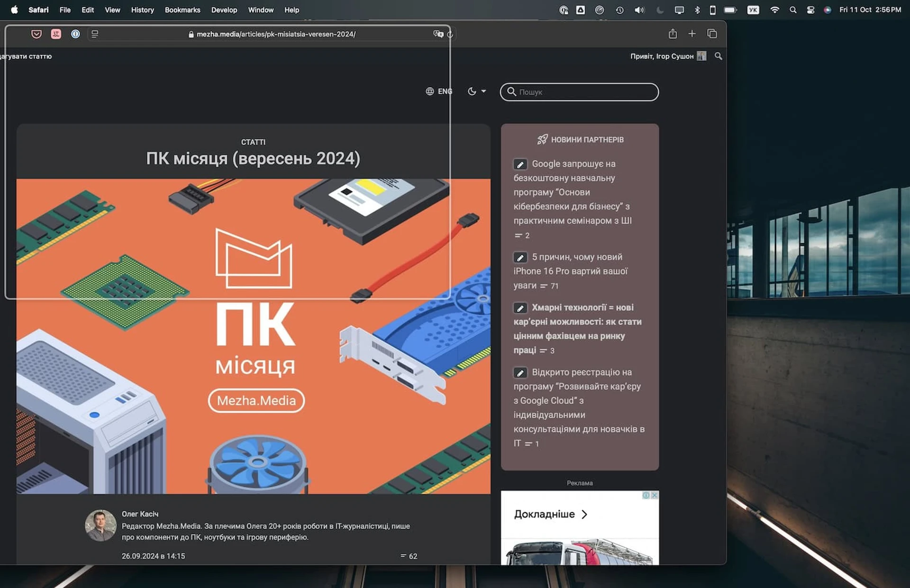Switch the site language to ENG
The width and height of the screenshot is (910, 588).
445,91
